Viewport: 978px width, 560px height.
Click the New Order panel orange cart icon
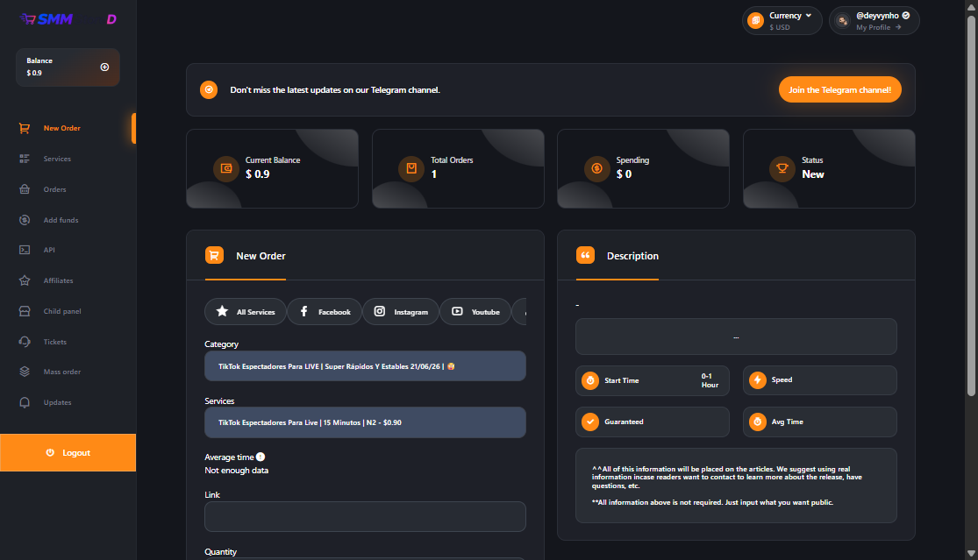pyautogui.click(x=214, y=255)
